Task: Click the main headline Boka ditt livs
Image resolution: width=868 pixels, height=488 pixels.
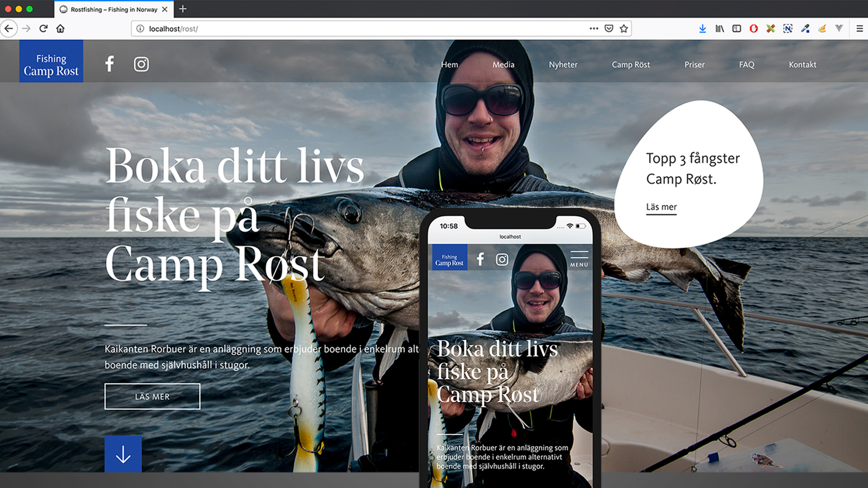Action: [x=235, y=166]
